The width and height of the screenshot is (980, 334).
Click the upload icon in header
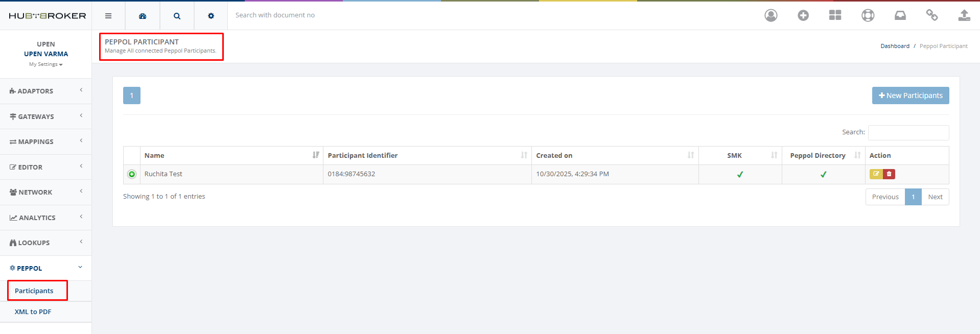[964, 15]
